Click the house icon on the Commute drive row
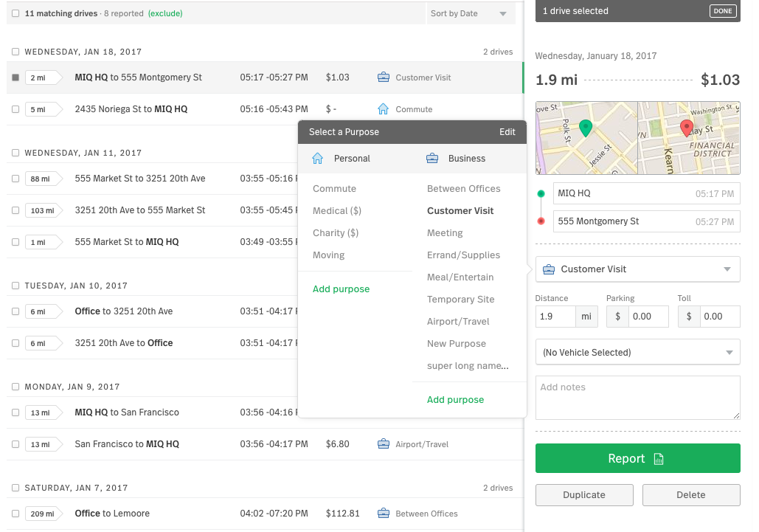This screenshot has height=532, width=759. click(384, 109)
